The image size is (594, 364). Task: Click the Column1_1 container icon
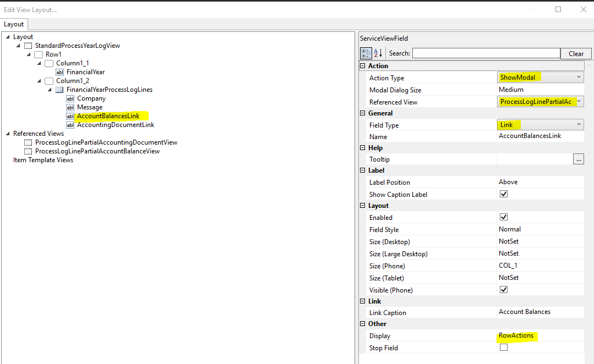[49, 63]
